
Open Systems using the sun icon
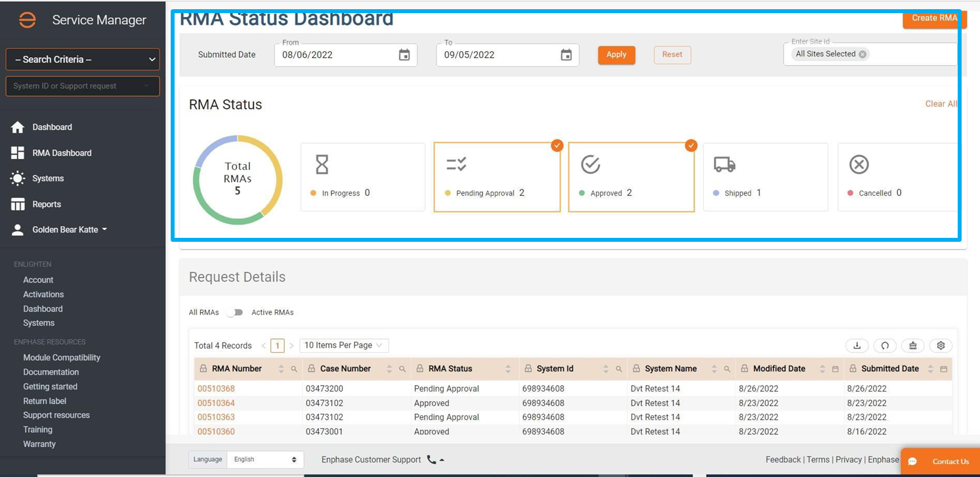[x=18, y=179]
